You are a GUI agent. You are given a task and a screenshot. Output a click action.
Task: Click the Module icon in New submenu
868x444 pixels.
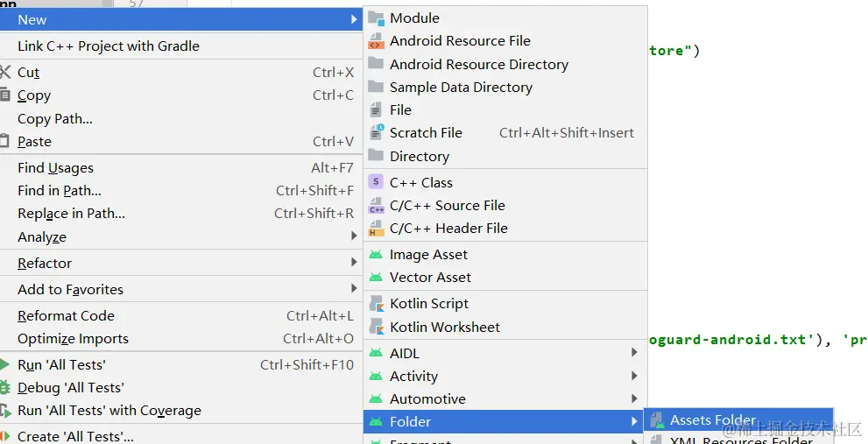pyautogui.click(x=376, y=18)
